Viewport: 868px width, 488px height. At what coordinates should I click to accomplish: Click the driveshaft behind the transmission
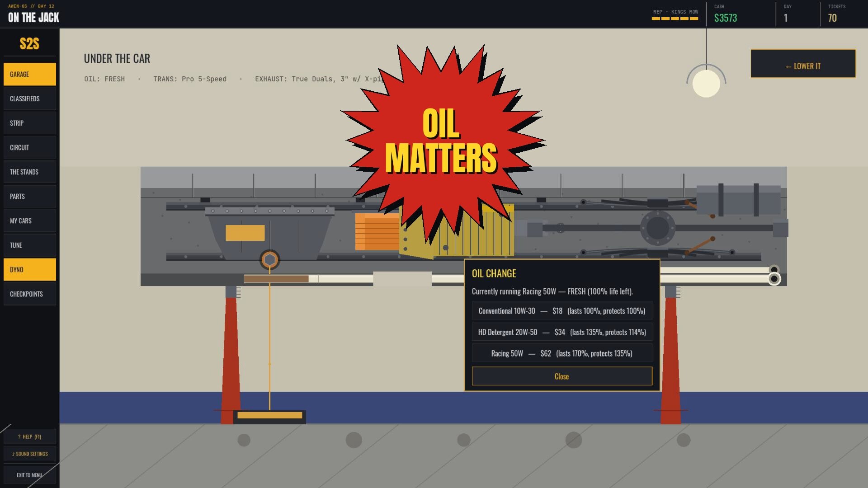tap(592, 228)
